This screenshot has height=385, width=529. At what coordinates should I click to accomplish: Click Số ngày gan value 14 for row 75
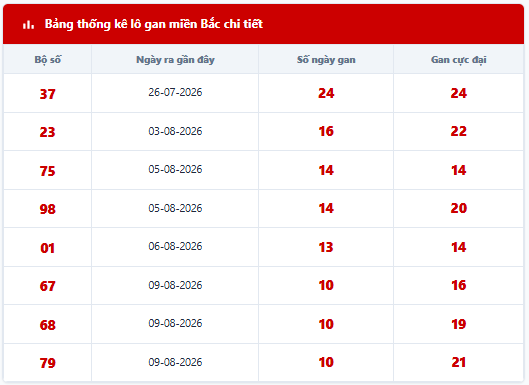(326, 170)
